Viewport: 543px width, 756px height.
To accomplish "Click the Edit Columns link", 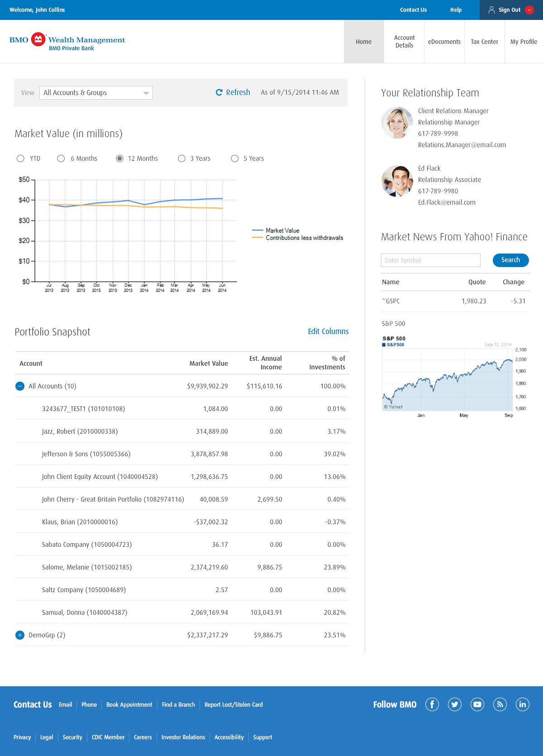I will [x=328, y=331].
